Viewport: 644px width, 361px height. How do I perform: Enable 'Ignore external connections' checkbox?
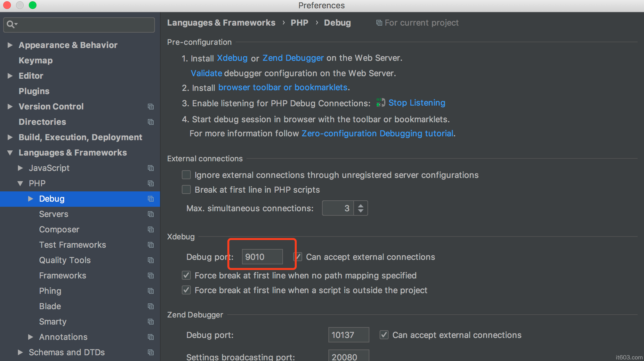(186, 175)
